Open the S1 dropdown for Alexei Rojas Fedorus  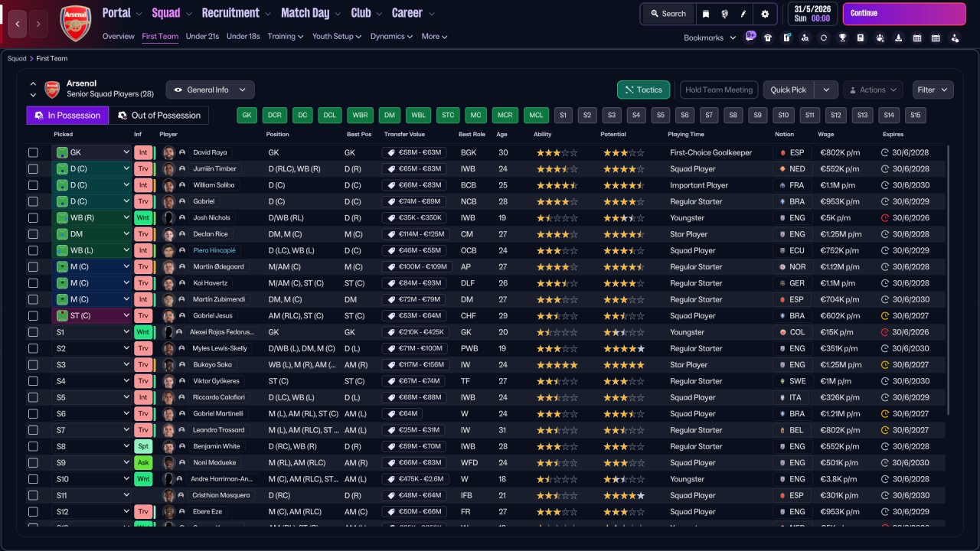[x=92, y=332]
